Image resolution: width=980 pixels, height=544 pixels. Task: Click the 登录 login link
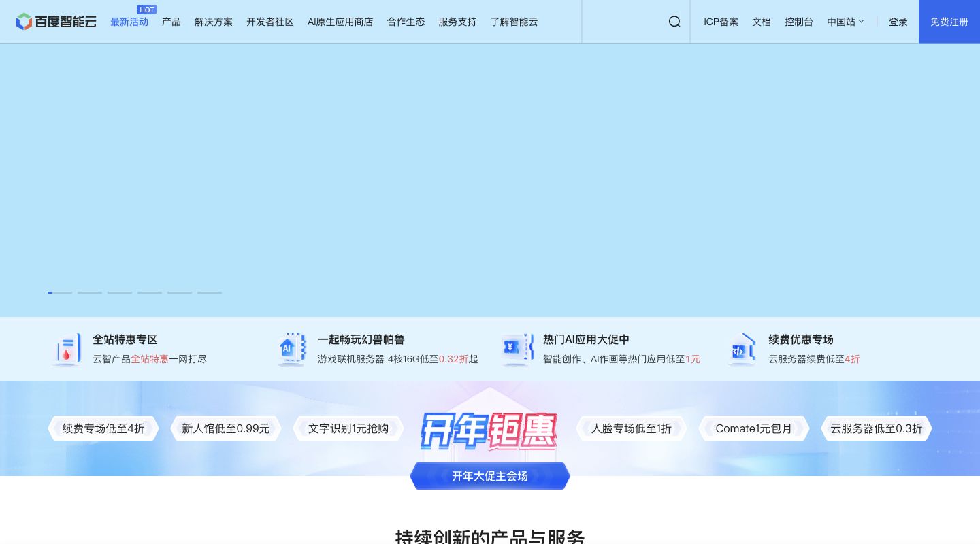898,22
